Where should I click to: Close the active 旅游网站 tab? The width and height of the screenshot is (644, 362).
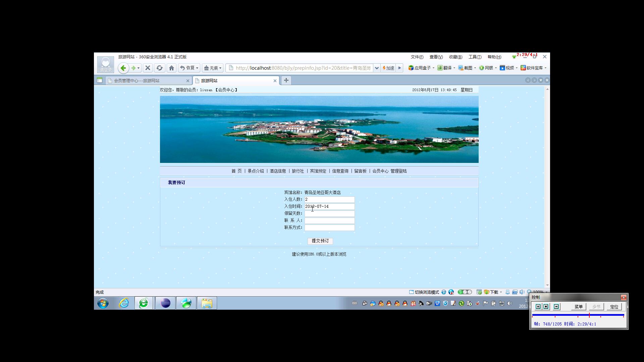click(x=275, y=81)
